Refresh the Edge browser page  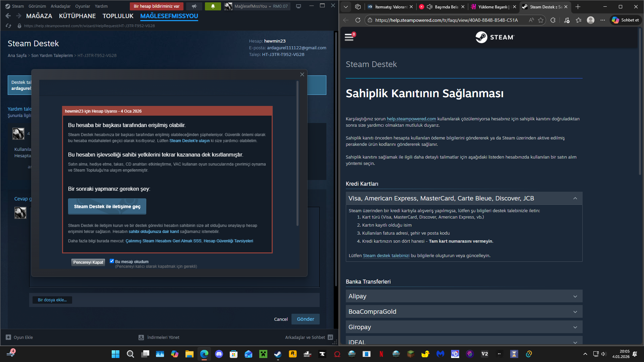click(358, 20)
